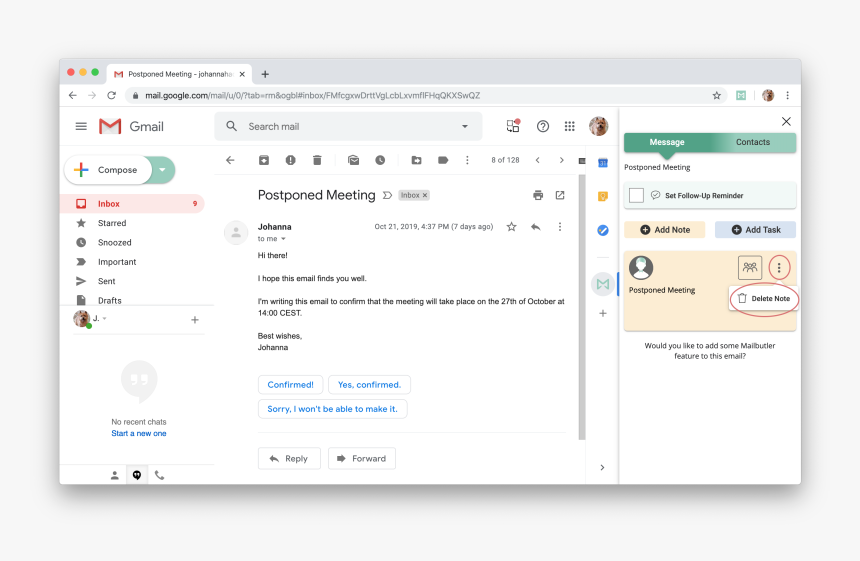Open the Snoozed folder

(132, 242)
